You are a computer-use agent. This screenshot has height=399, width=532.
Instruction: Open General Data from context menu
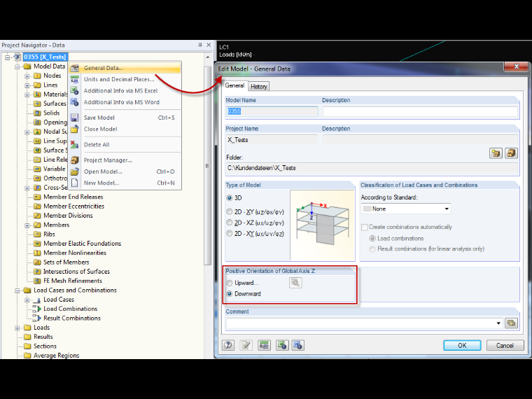point(125,68)
